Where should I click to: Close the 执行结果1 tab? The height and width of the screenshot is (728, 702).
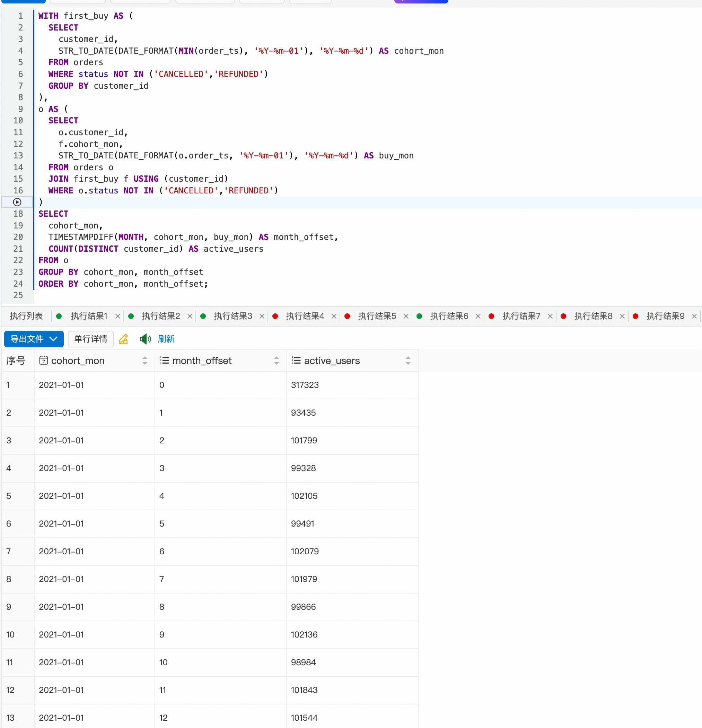[x=118, y=316]
